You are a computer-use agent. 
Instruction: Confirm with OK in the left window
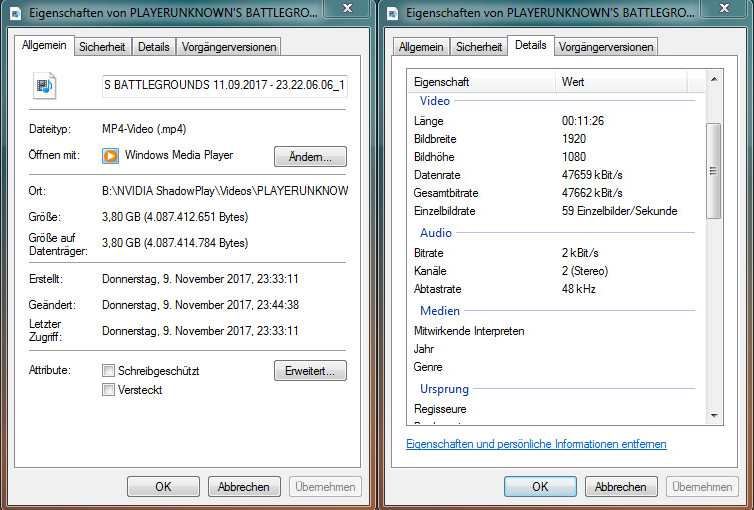[x=163, y=486]
